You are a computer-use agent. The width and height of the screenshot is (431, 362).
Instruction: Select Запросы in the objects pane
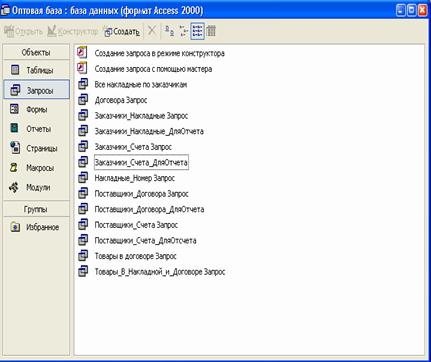pyautogui.click(x=37, y=90)
